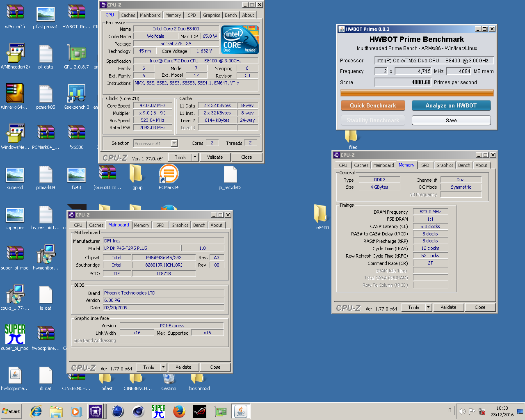525x420 pixels.
Task: Click the Score field showing 4000.60
Action: pos(403,82)
